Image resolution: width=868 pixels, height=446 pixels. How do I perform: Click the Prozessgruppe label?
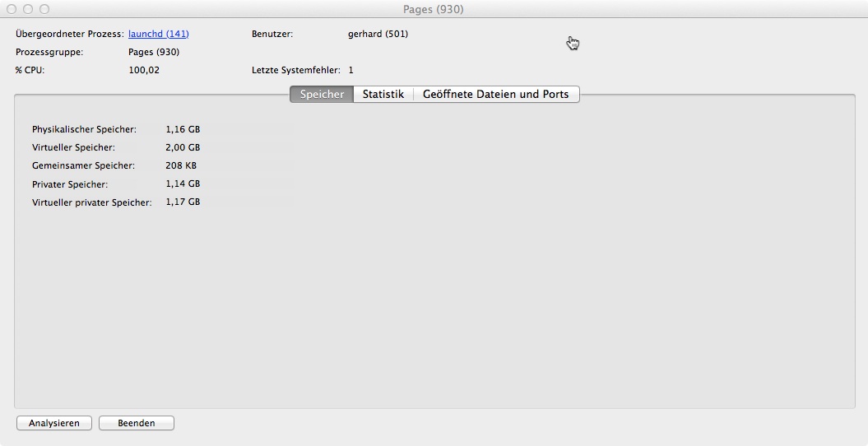point(49,52)
